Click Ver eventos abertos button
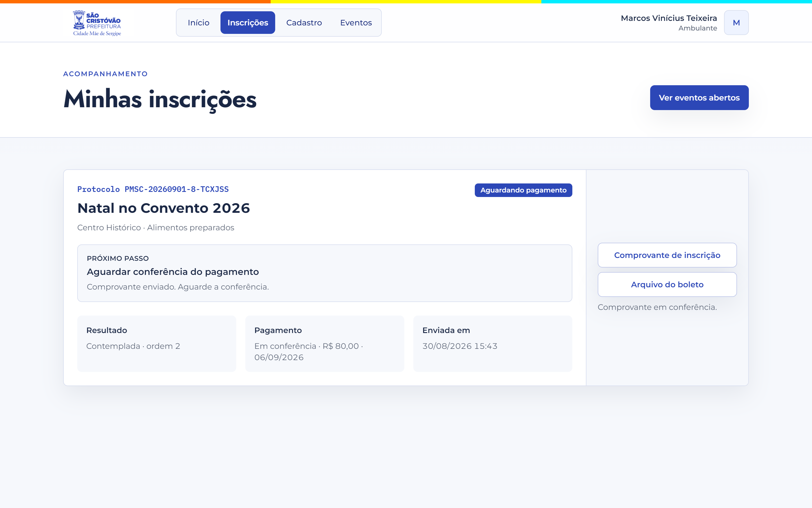 [x=699, y=98]
